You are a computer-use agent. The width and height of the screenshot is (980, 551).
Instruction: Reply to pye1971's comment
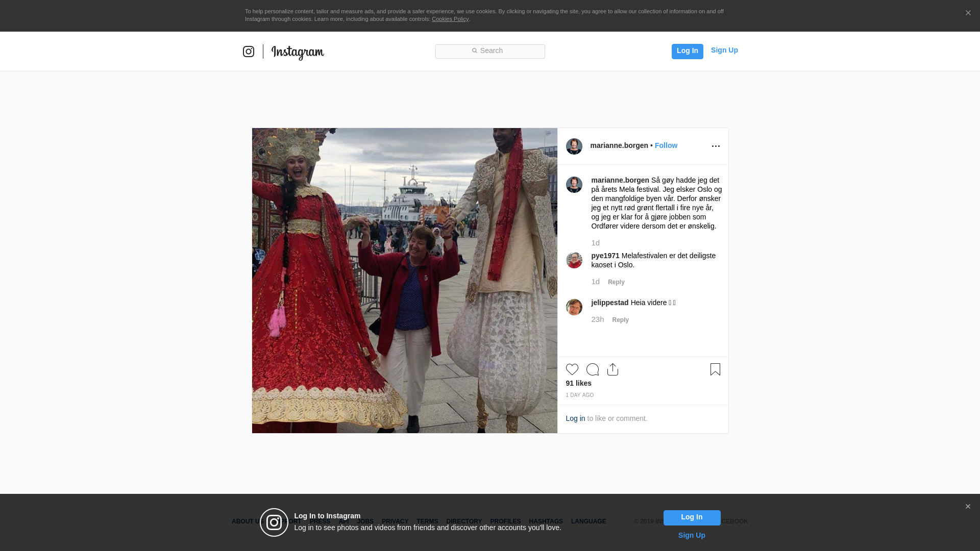pos(616,282)
